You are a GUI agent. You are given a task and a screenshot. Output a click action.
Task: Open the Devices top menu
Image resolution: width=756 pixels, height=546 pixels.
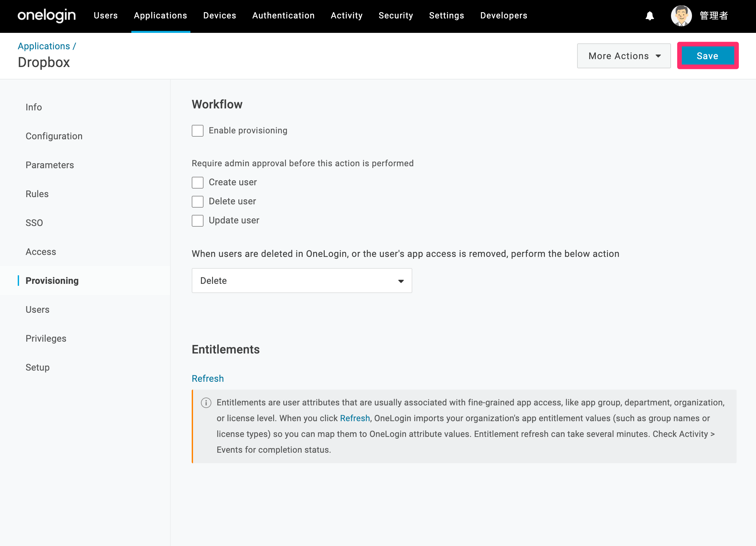[220, 15]
